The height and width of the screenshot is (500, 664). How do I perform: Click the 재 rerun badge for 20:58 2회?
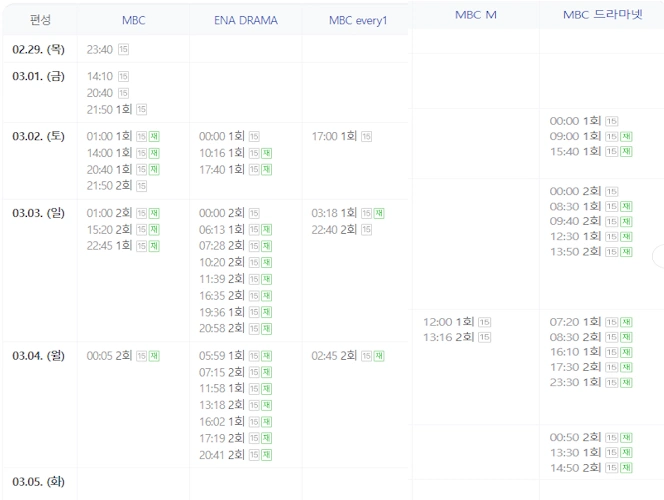click(x=266, y=329)
